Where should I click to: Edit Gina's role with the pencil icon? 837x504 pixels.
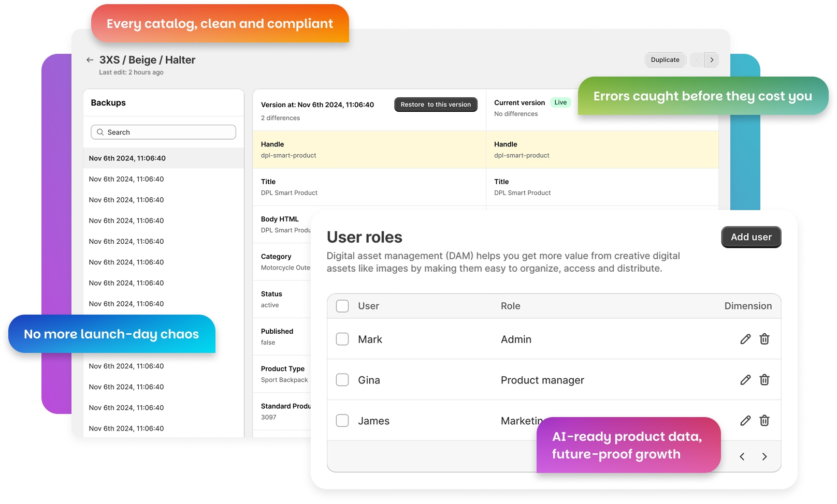click(745, 380)
